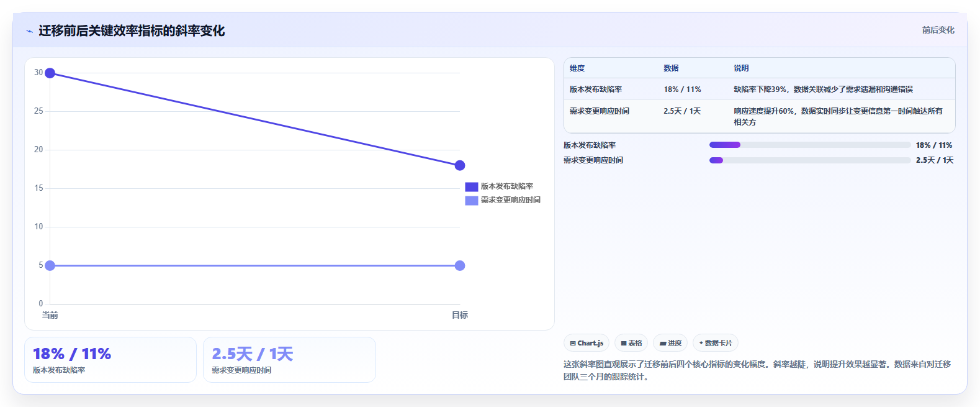The height and width of the screenshot is (407, 980).
Task: Select the 2.5天 / 1天 data card
Action: (289, 360)
